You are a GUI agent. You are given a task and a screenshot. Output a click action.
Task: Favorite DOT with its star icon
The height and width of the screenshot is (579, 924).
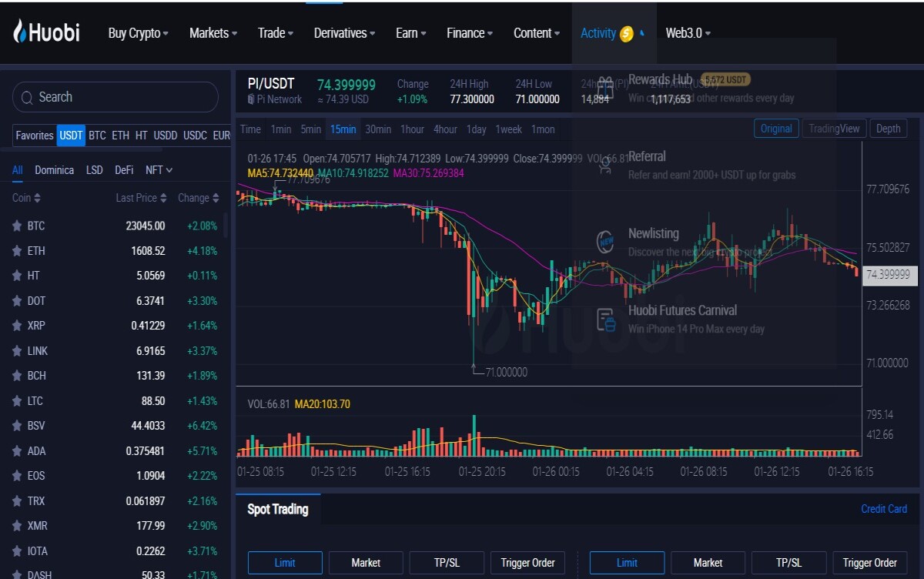(x=17, y=300)
